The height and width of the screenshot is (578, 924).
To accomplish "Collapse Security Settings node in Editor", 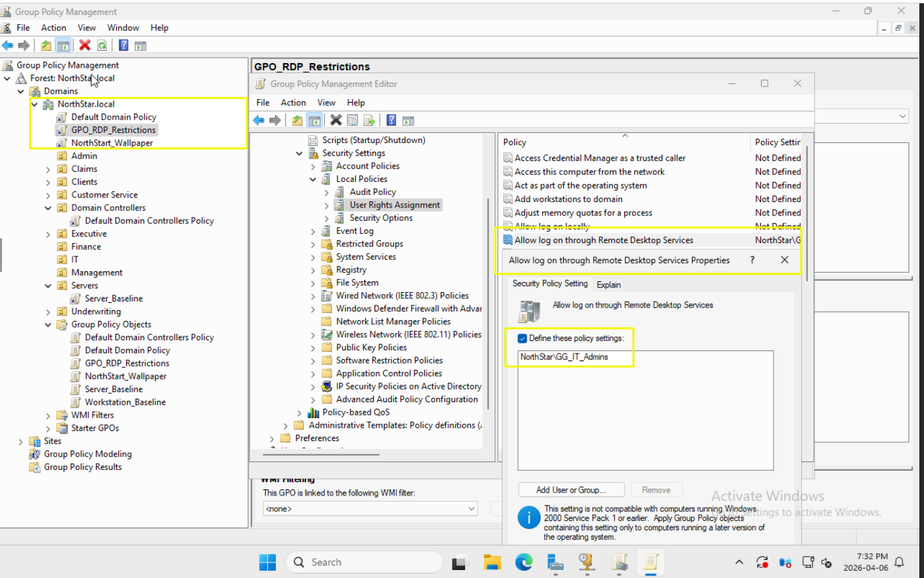I will click(299, 153).
